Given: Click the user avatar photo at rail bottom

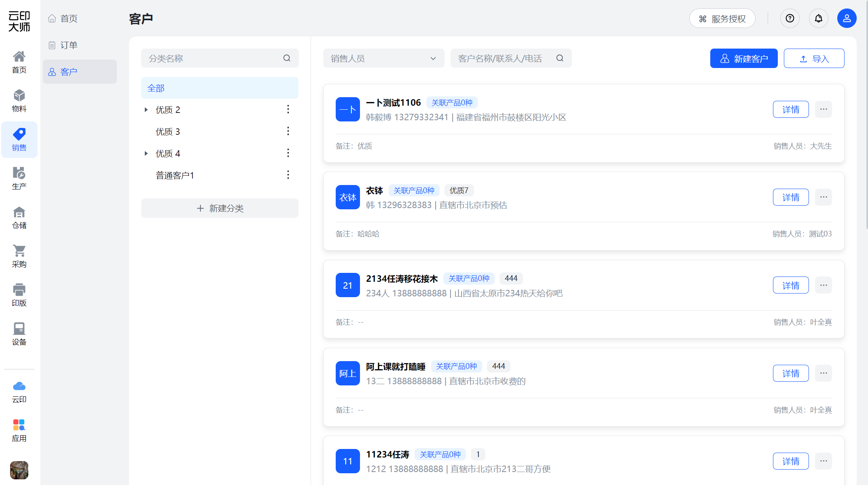Looking at the screenshot, I should coord(19,470).
